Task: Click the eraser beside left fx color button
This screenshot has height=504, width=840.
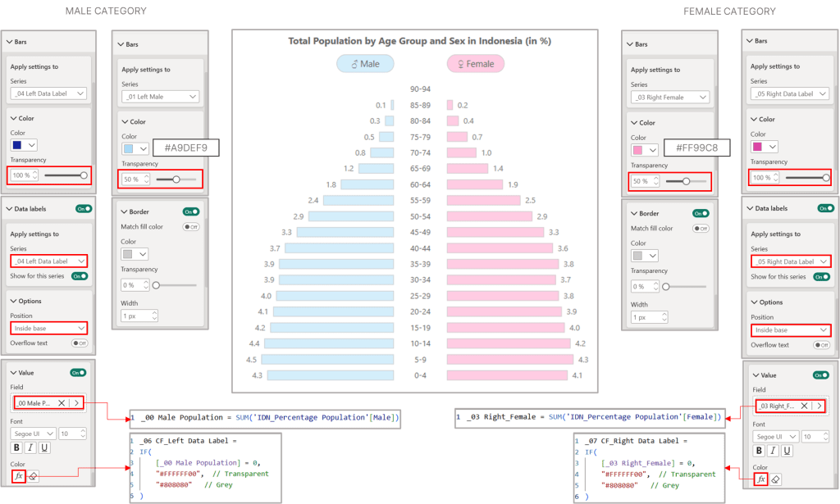Action: point(33,474)
